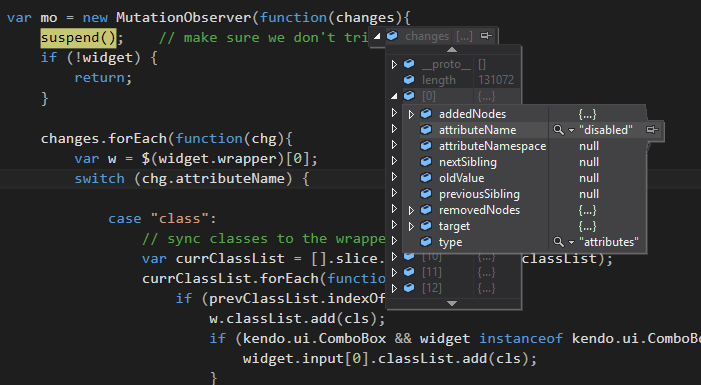
Task: Click the cube icon next to oldValue
Action: coord(427,178)
